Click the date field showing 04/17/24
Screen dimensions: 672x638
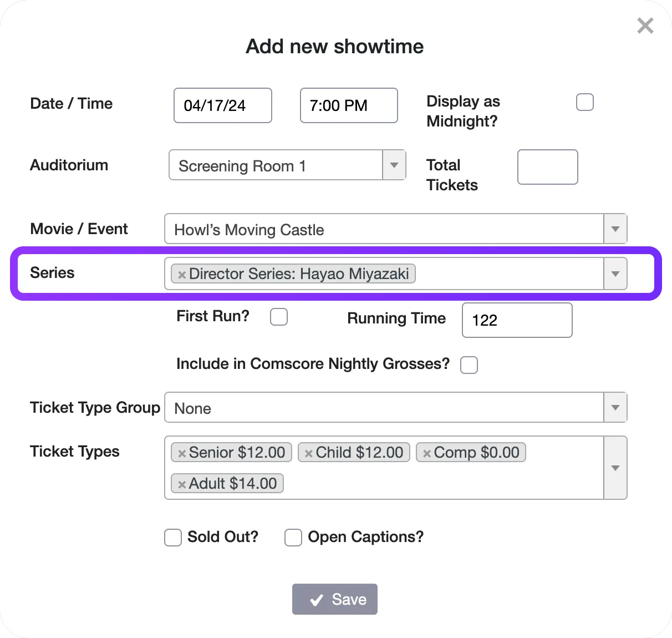pos(223,105)
